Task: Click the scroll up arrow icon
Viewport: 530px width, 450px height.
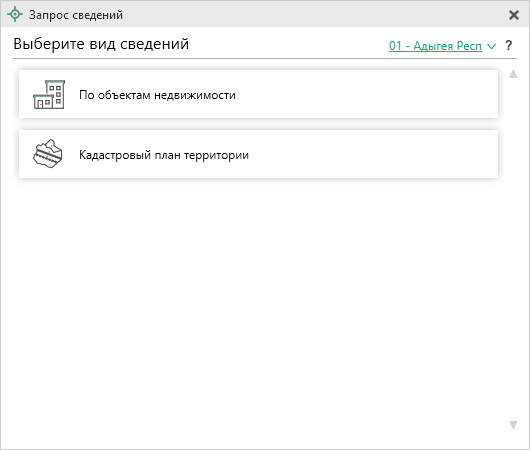Action: 513,74
